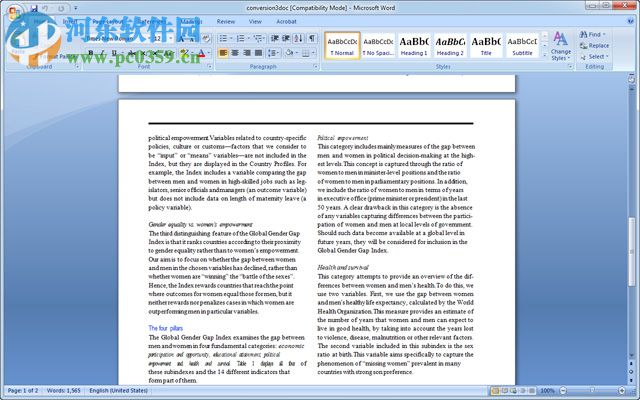This screenshot has width=640, height=400.
Task: Switch to Full Screen Reading view
Action: click(x=504, y=391)
